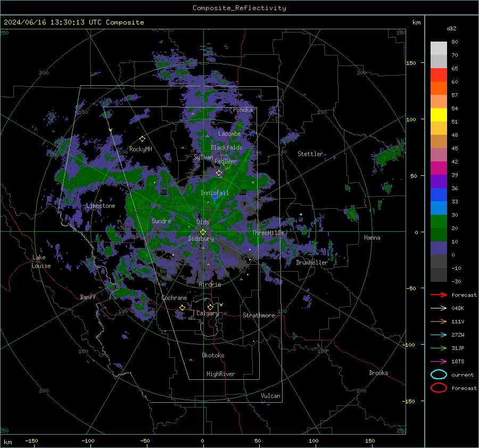The image size is (479, 448).
Task: Click the royal blue 33-36 dBZ swatch
Action: (439, 195)
